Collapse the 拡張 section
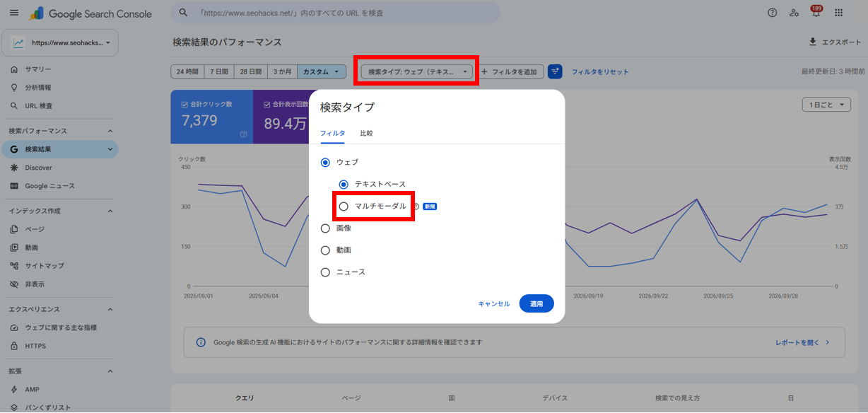The width and height of the screenshot is (868, 413). pyautogui.click(x=110, y=371)
